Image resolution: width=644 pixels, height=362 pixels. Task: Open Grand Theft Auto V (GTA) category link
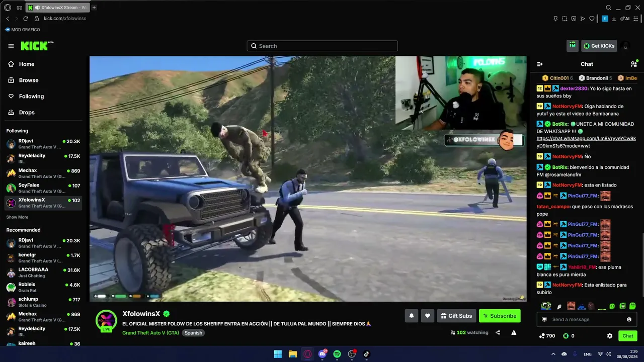(x=150, y=333)
